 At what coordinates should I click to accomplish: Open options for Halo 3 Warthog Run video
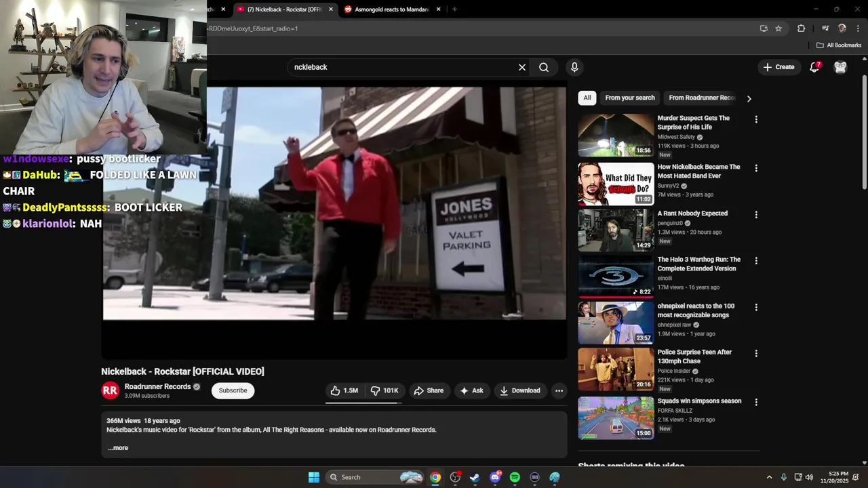[756, 261]
